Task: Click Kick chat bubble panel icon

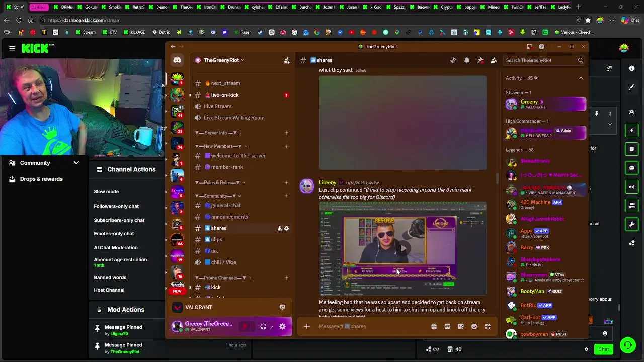Action: point(632,168)
